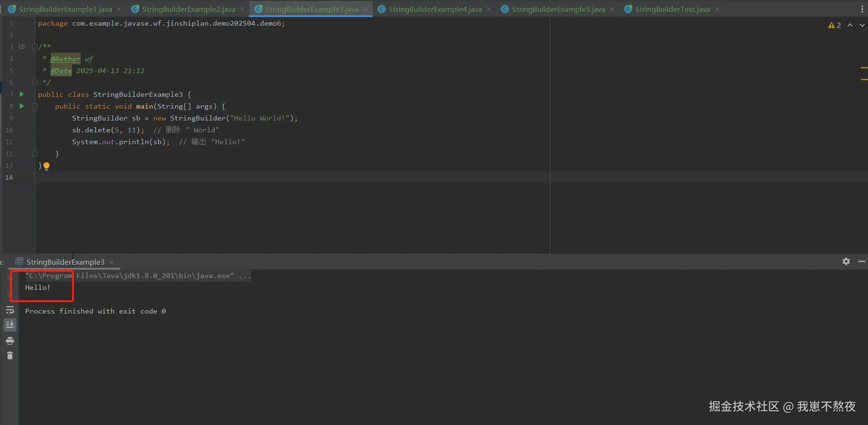
Task: Click the print icon in Run console
Action: 10,341
